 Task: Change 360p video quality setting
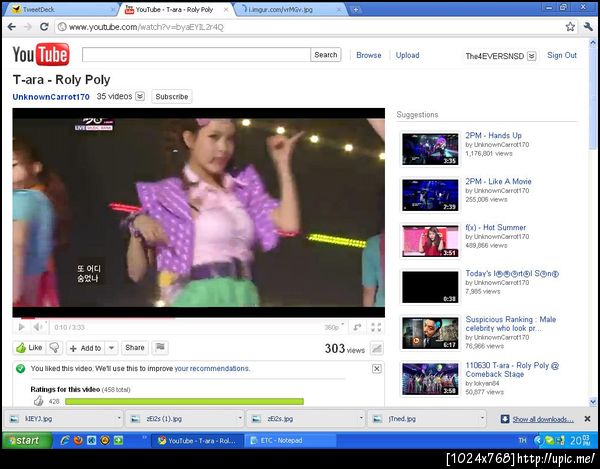tap(334, 327)
